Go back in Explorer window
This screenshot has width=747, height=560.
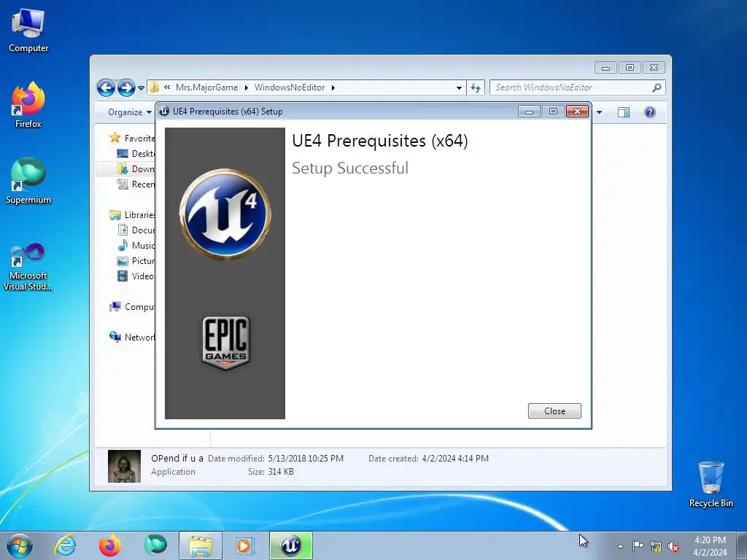[106, 87]
